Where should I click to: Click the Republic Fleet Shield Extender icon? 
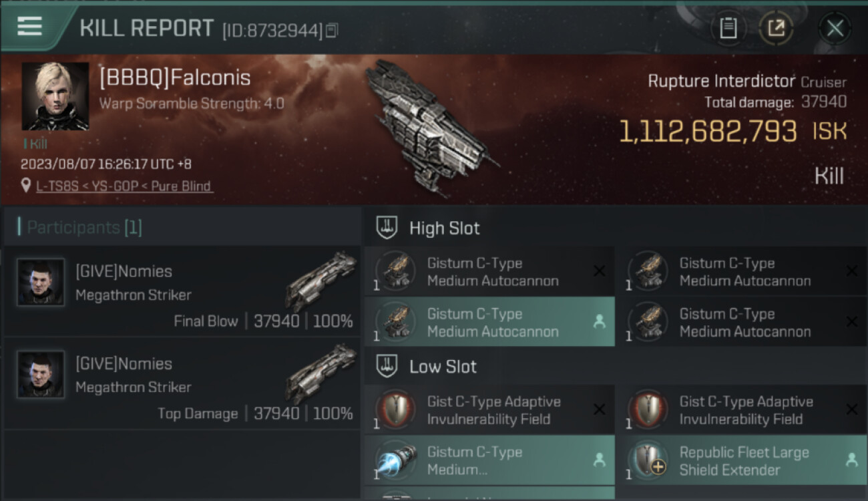pos(647,461)
